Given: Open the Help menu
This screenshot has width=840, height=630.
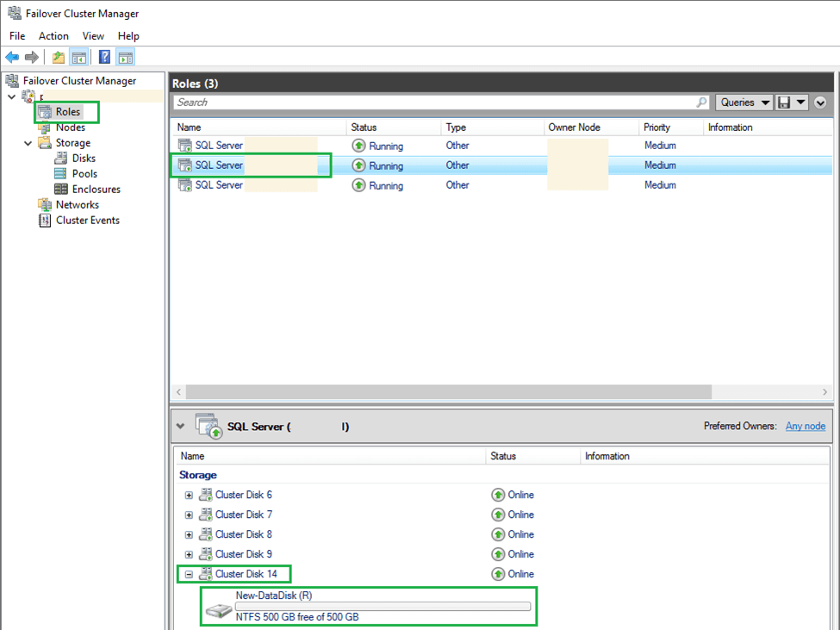Looking at the screenshot, I should click(x=128, y=36).
